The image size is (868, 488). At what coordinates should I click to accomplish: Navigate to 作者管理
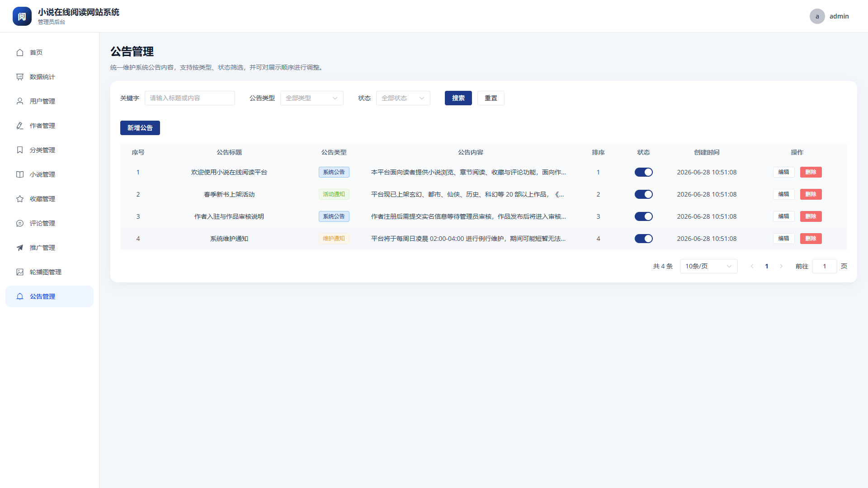click(49, 126)
